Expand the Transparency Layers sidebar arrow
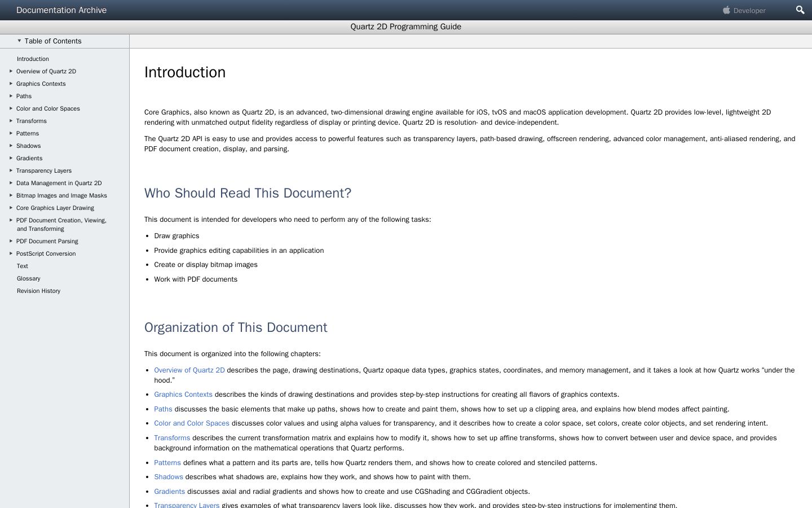The width and height of the screenshot is (812, 508). pyautogui.click(x=11, y=170)
